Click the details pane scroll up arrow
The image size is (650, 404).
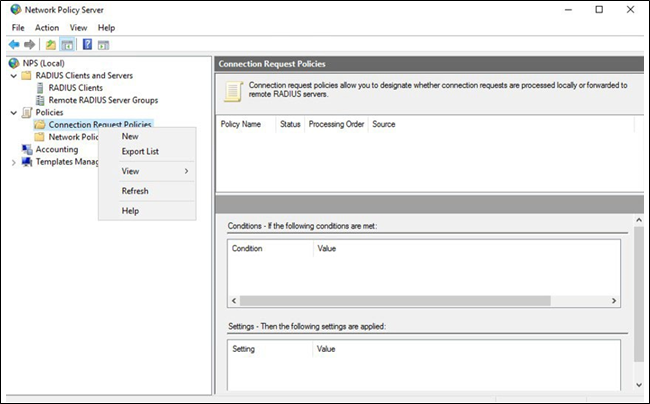[x=639, y=220]
